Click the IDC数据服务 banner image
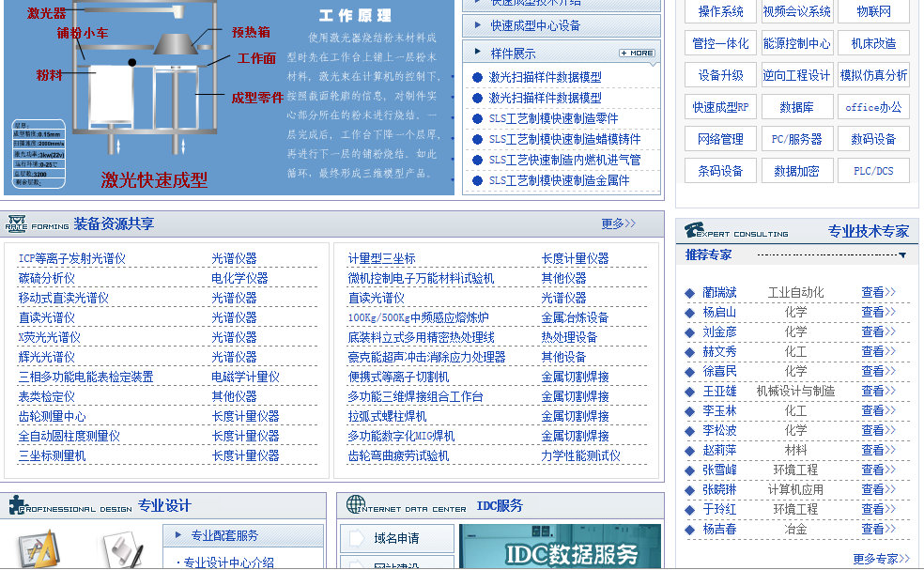This screenshot has height=570, width=924. (560, 547)
